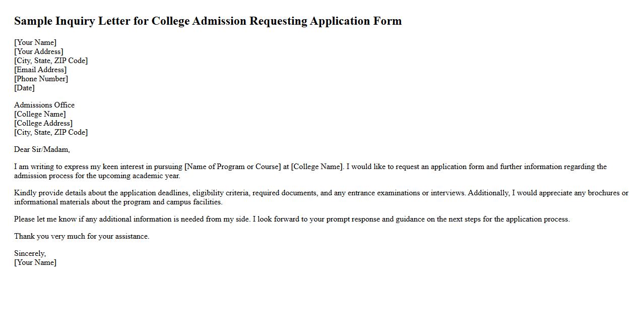Click the Dear Sir/Madam salutation
This screenshot has width=644, height=328.
42,149
